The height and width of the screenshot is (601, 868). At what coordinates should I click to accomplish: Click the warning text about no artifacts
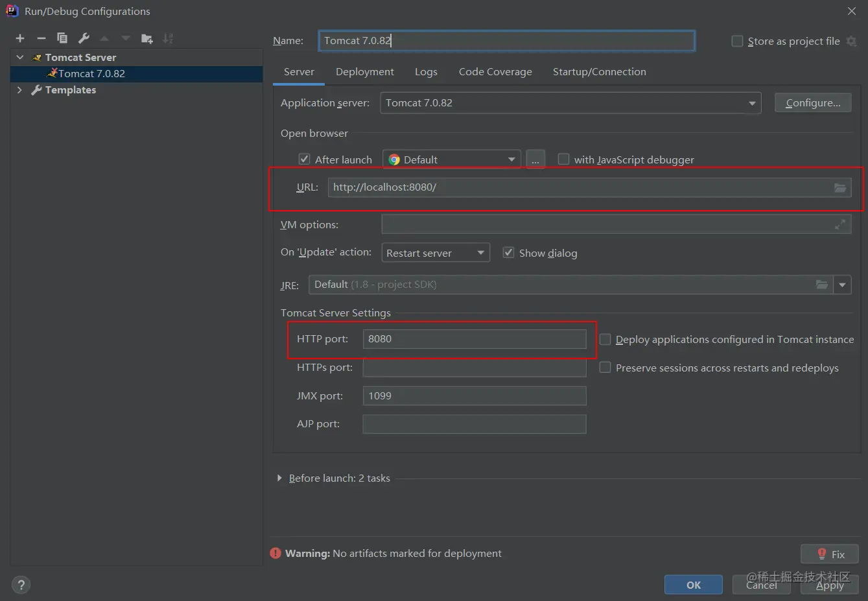pos(393,553)
